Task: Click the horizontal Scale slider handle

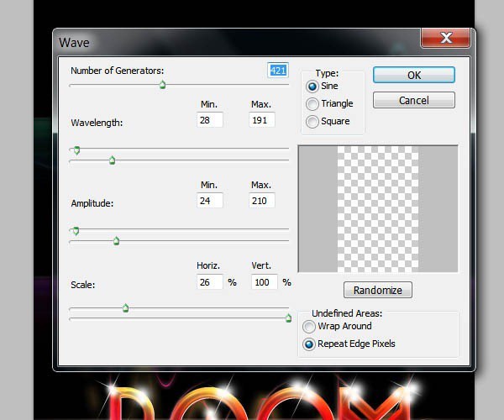Action: pyautogui.click(x=125, y=308)
